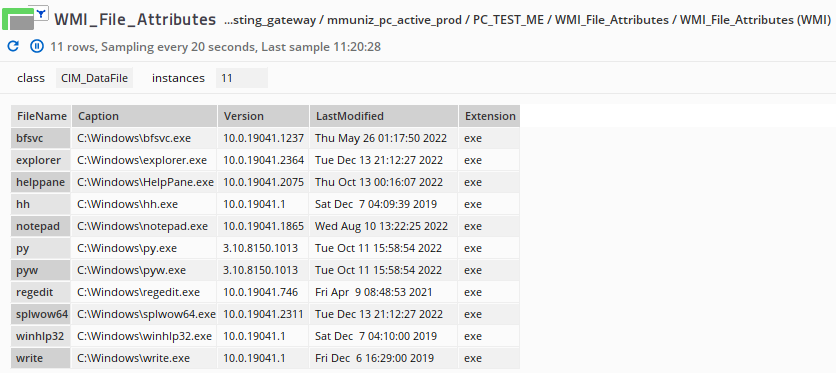
Task: Click the refresh icon
Action: (x=13, y=46)
